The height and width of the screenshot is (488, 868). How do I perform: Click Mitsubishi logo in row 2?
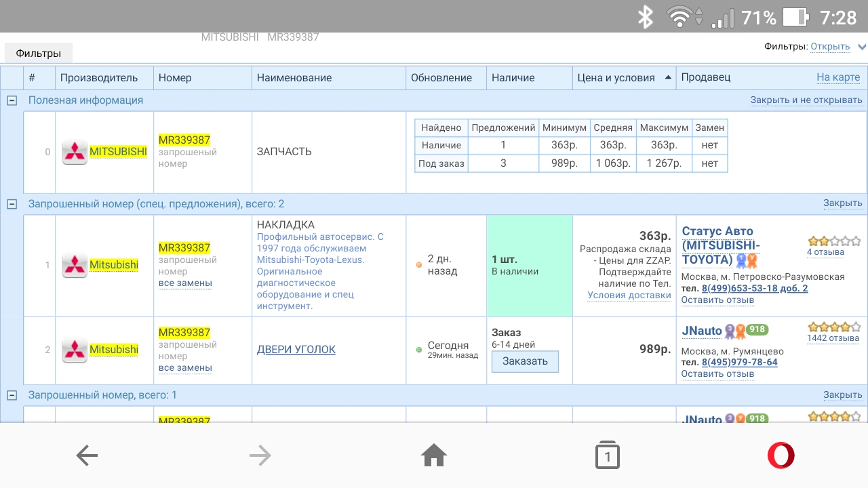(75, 350)
